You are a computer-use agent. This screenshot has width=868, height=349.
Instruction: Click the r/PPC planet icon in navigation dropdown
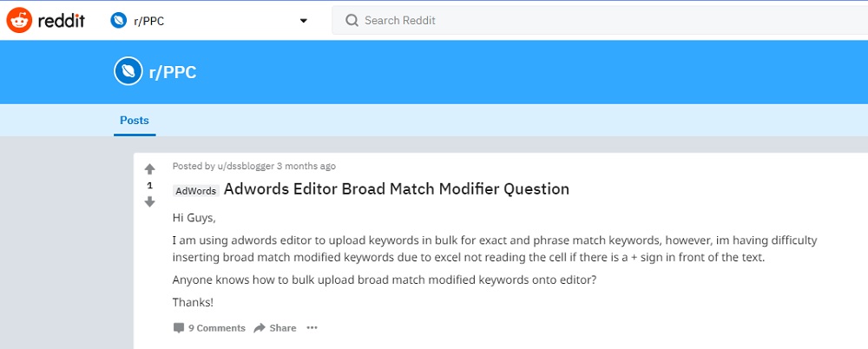pos(118,21)
